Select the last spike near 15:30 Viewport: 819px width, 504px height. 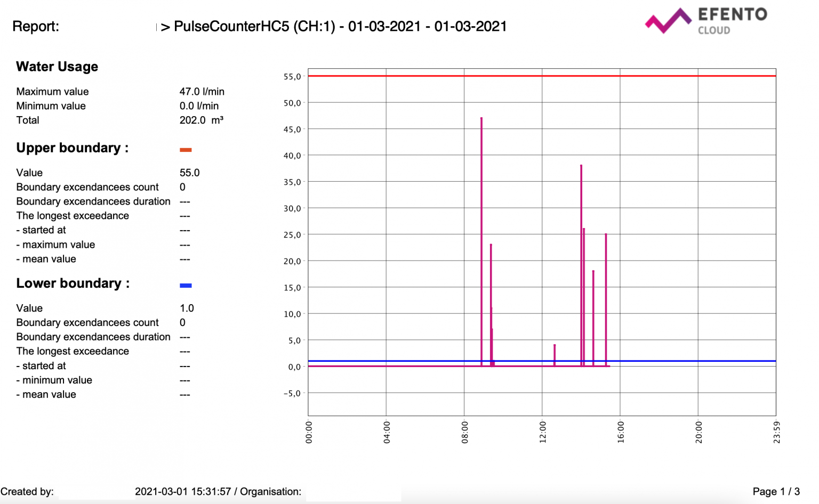tap(605, 298)
